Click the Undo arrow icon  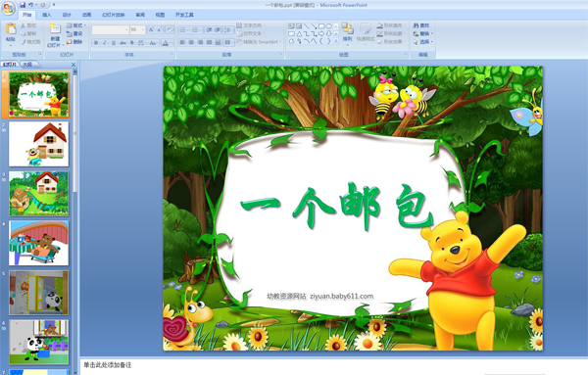click(x=30, y=5)
